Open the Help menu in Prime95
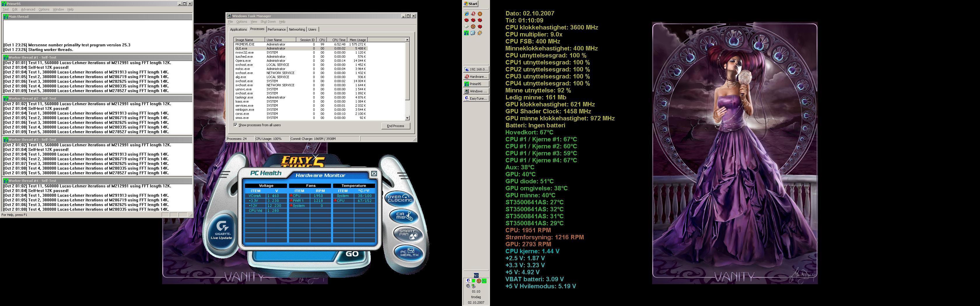The width and height of the screenshot is (980, 306). 70,10
